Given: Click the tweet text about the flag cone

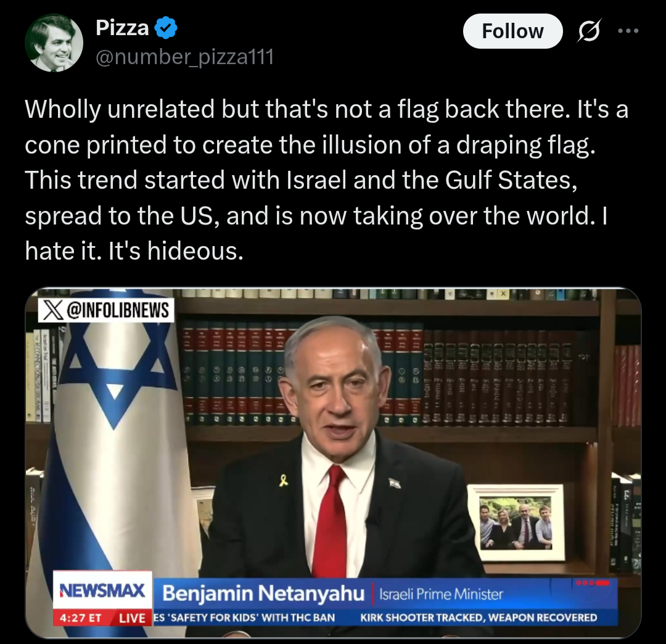Looking at the screenshot, I should (326, 180).
